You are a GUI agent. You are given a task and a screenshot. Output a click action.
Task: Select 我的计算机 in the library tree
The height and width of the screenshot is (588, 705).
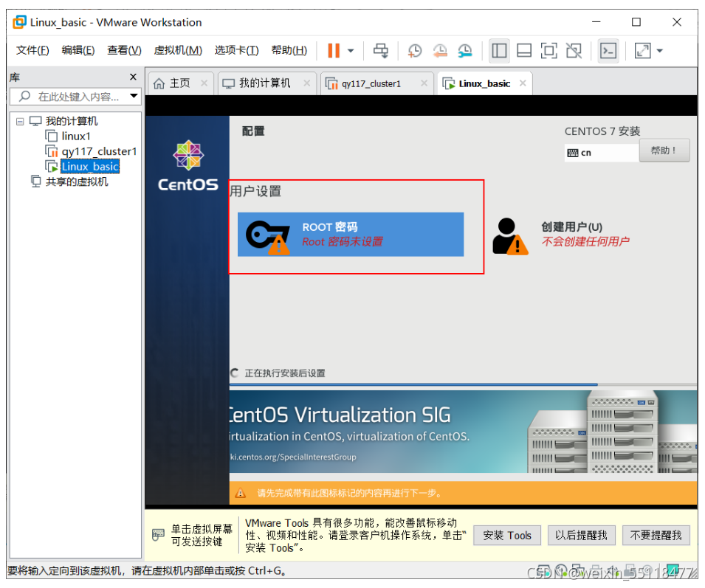pyautogui.click(x=71, y=121)
